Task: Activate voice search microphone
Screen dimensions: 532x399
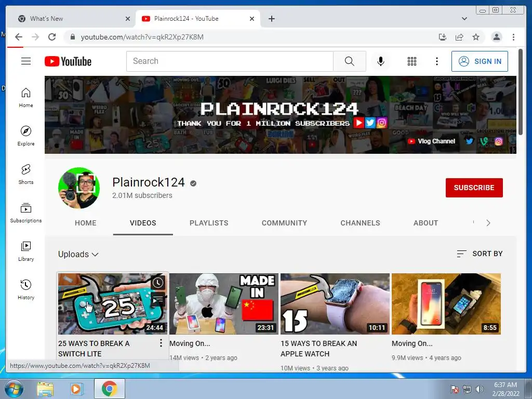Action: point(381,61)
